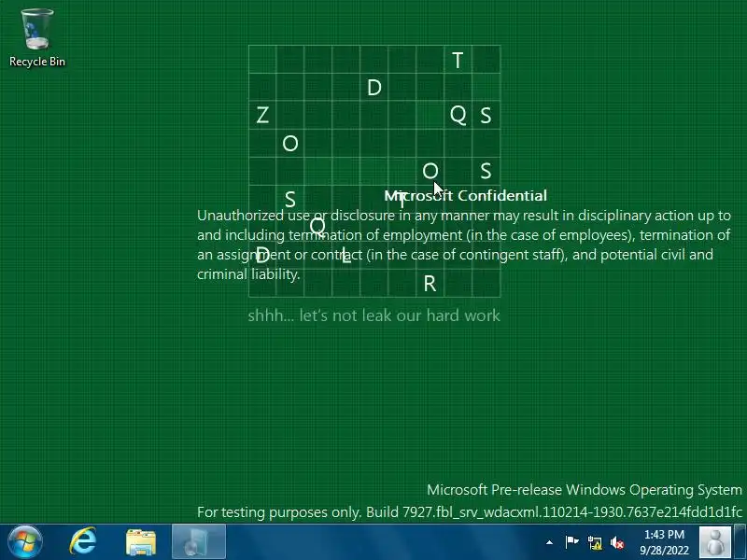Screen dimensions: 747x560
Task: Open the network status tray icon
Action: tap(595, 542)
